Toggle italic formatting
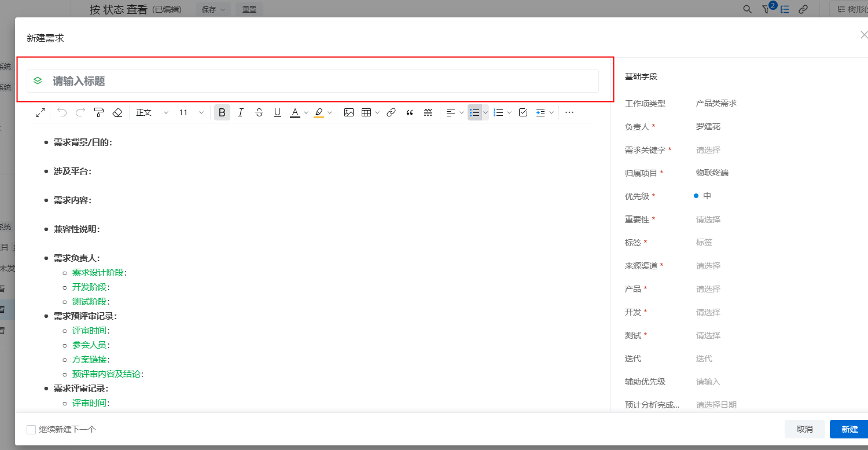The image size is (868, 450). point(241,112)
